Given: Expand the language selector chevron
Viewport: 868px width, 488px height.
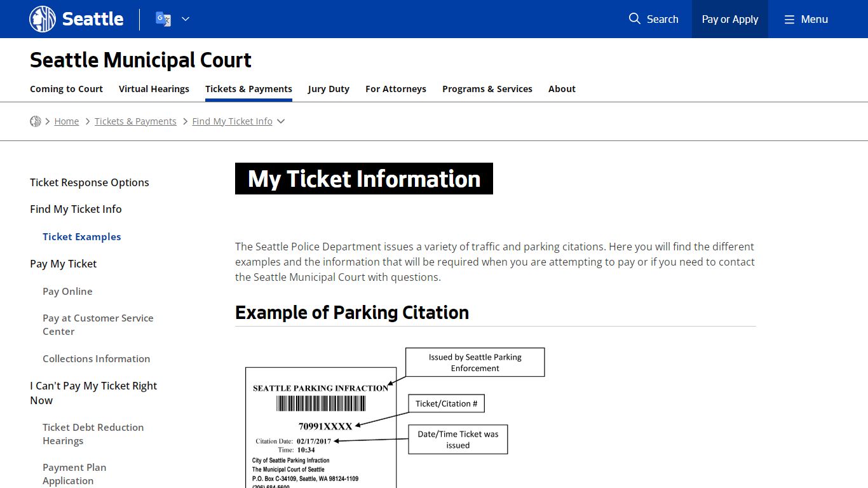Looking at the screenshot, I should [x=186, y=19].
